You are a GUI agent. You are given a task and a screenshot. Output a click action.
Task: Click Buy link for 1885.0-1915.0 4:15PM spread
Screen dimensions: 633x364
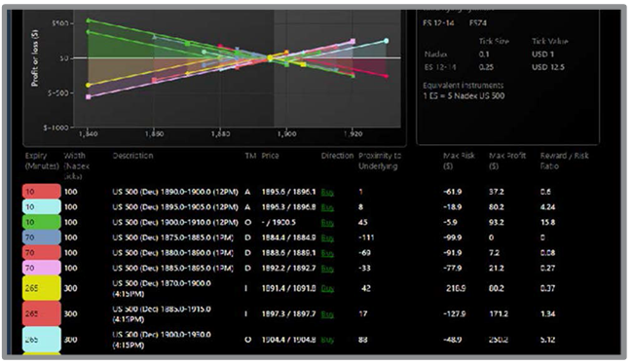[327, 314]
